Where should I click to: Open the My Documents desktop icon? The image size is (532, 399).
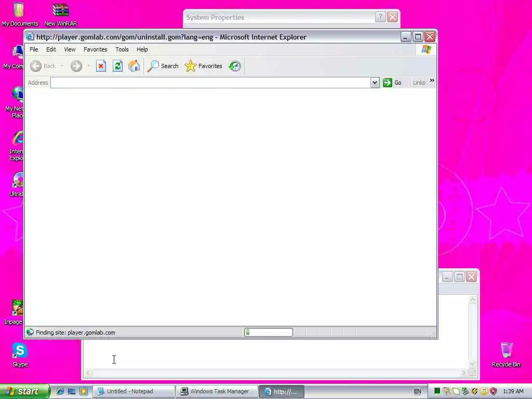[x=20, y=14]
